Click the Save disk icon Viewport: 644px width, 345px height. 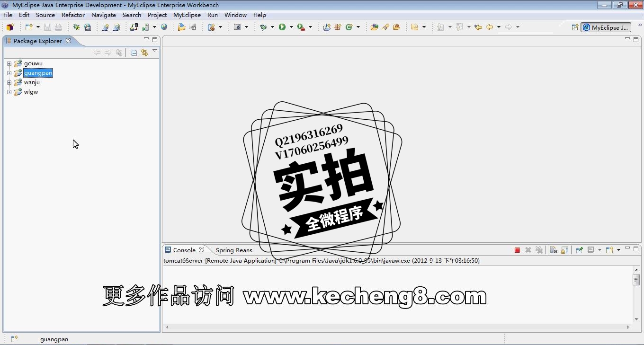pos(47,27)
